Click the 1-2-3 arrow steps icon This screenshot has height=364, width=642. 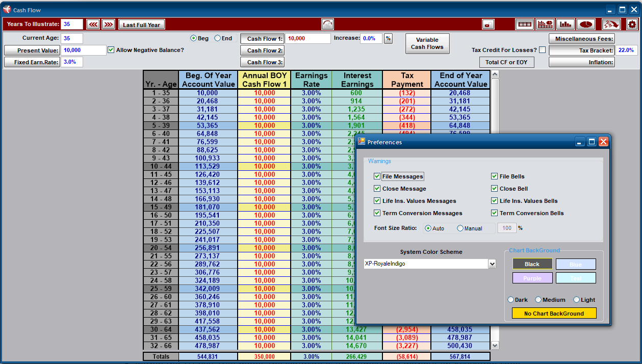coord(611,24)
